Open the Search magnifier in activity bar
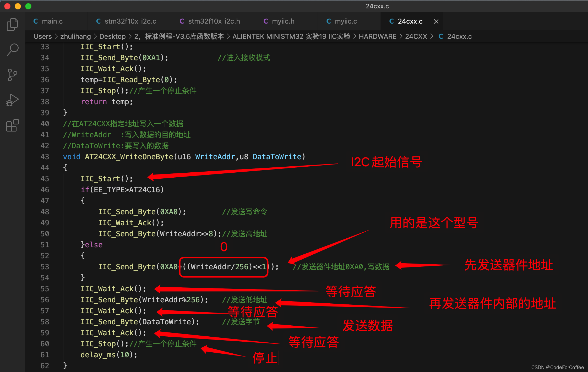Image resolution: width=588 pixels, height=372 pixels. (x=12, y=49)
